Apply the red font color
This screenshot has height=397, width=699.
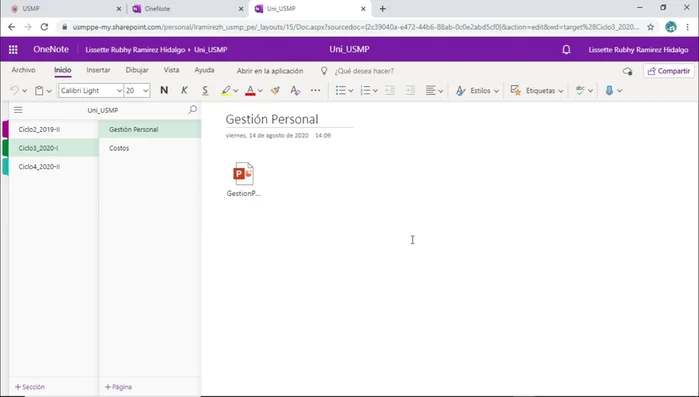click(250, 90)
